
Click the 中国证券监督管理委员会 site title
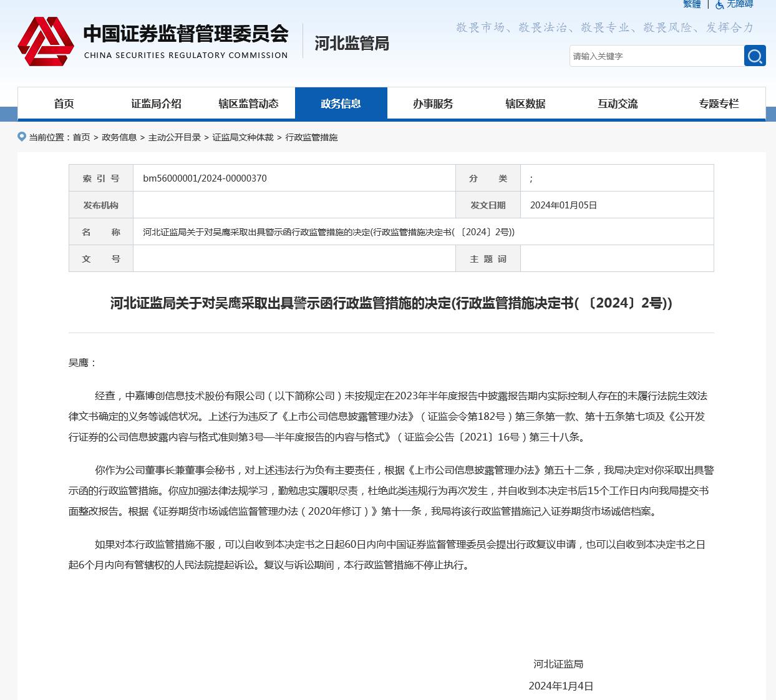pyautogui.click(x=186, y=33)
